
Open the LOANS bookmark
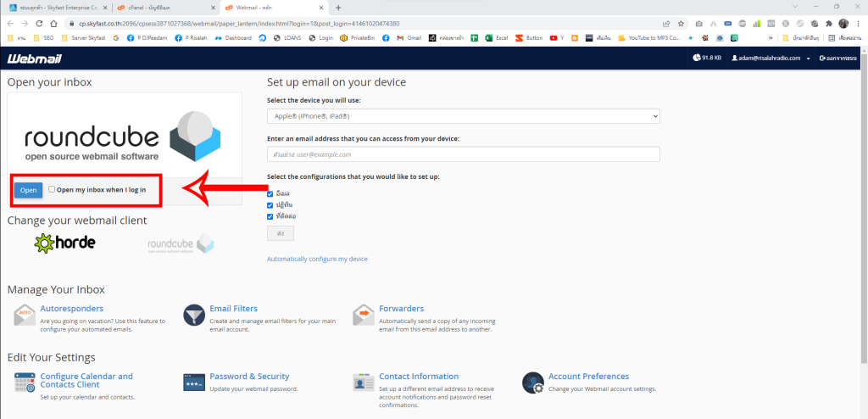(288, 38)
